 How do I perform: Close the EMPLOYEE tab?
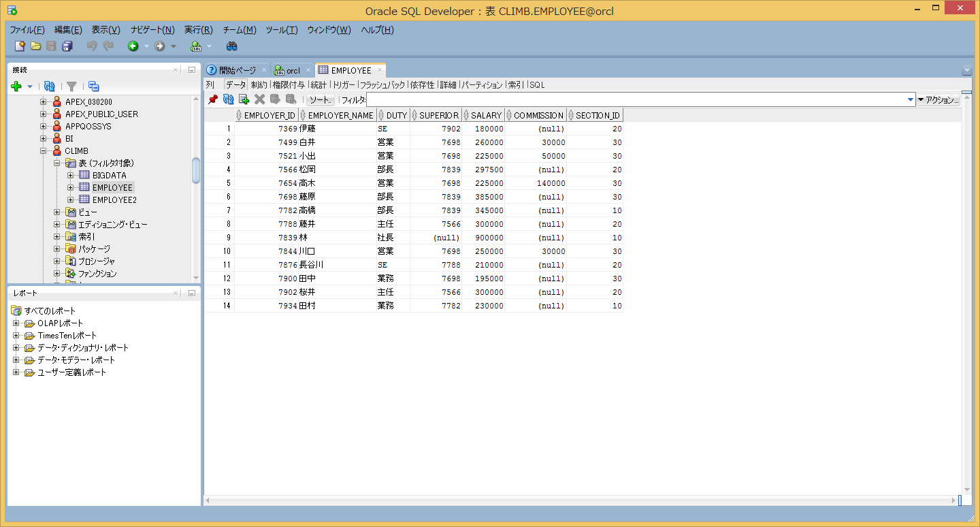(380, 70)
